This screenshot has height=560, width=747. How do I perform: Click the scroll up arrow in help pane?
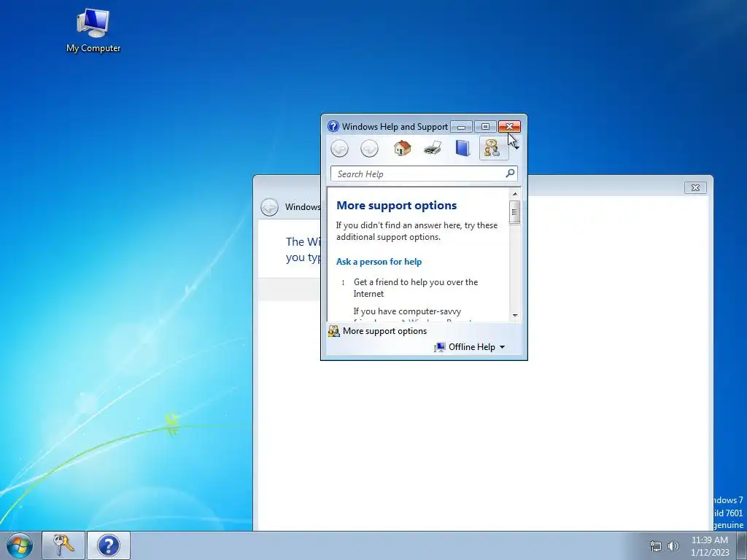click(x=514, y=194)
